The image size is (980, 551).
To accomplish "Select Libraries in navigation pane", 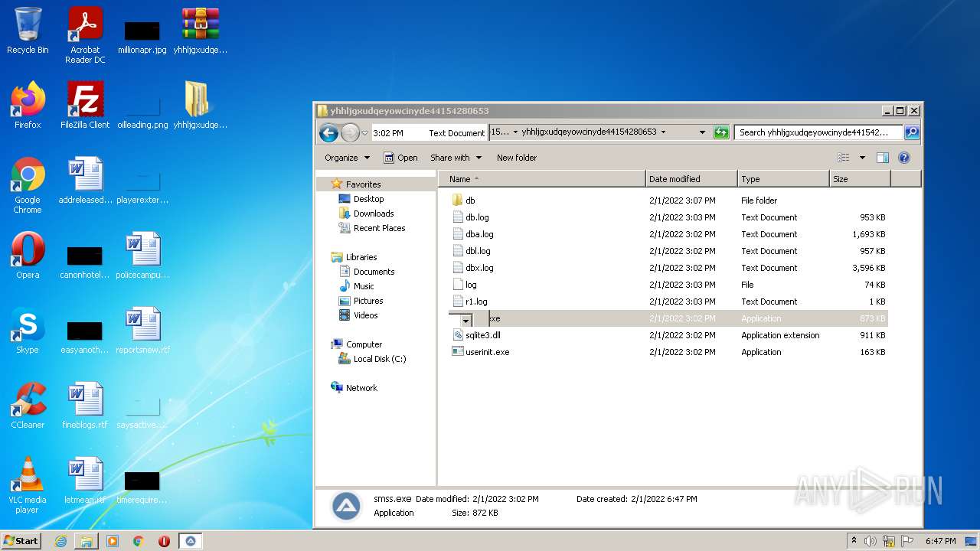I will 361,257.
